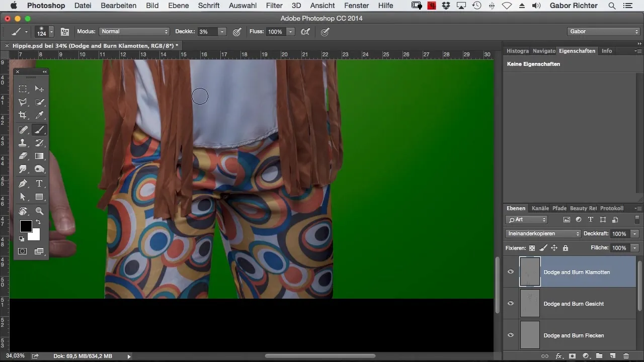Select the Smudge tool
Viewport: 644px width, 362px height.
[x=23, y=169]
